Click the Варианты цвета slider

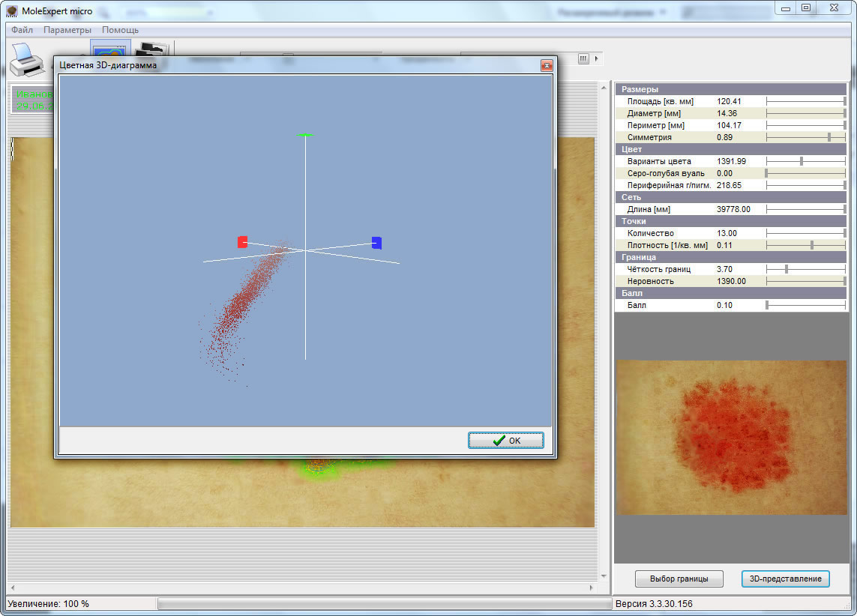click(x=802, y=161)
